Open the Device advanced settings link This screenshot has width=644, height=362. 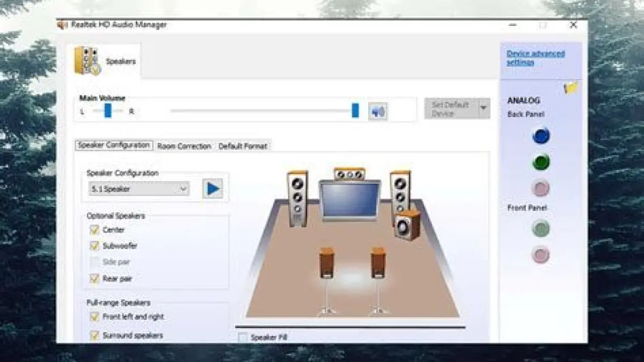click(x=535, y=58)
